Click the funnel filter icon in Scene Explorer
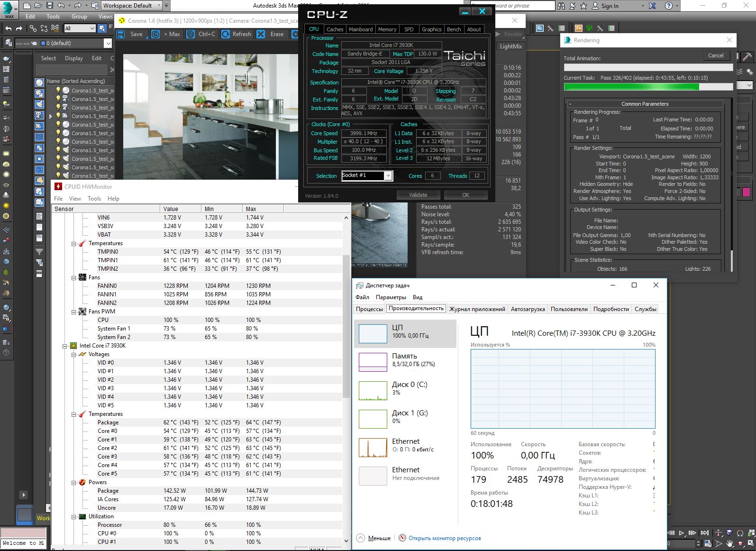The width and height of the screenshot is (756, 551). coord(39,252)
